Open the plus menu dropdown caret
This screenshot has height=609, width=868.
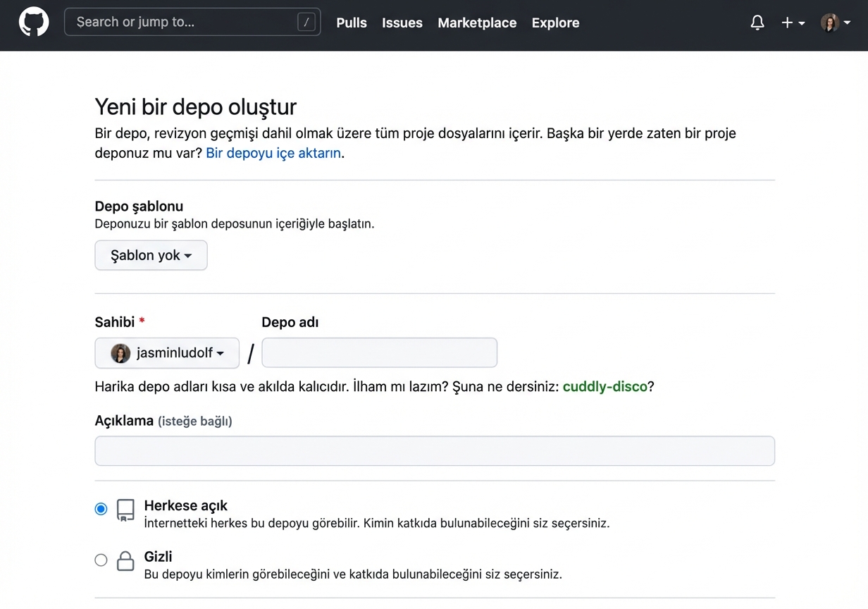pyautogui.click(x=800, y=23)
